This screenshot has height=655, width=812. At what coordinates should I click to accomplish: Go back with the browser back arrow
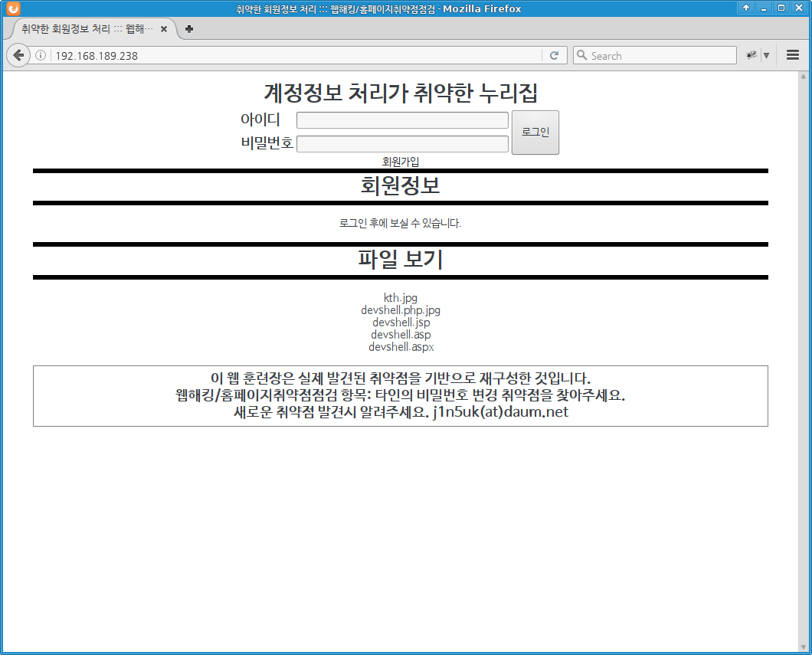tap(18, 55)
